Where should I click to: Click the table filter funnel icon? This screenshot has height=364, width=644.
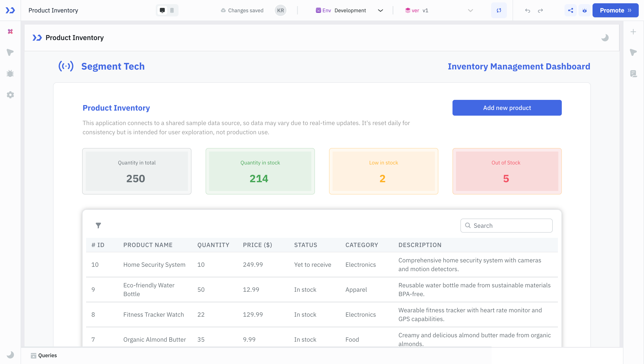click(x=98, y=226)
